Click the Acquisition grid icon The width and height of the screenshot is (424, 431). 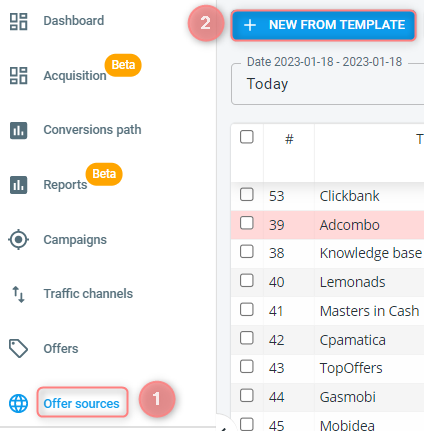pos(18,76)
